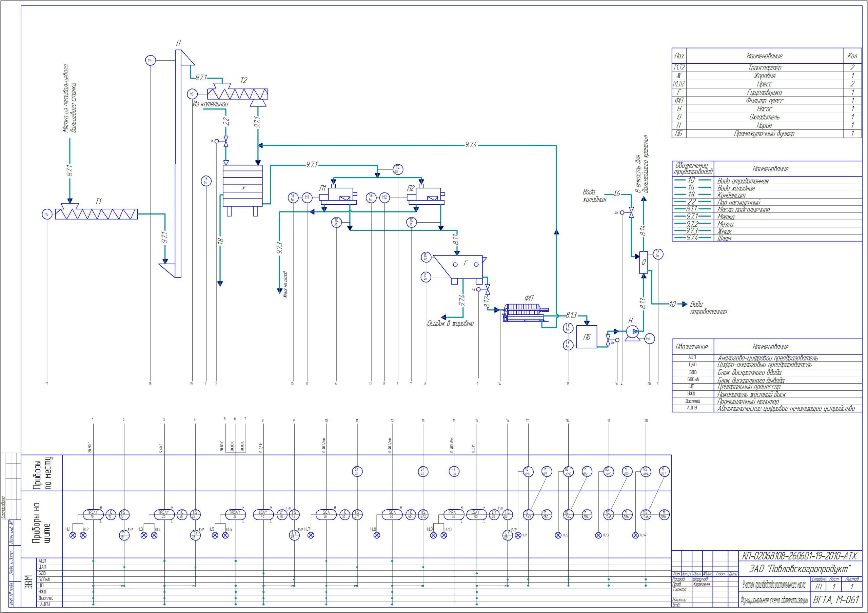
Task: Select the "Приборы по месту" row header
Action: (42, 473)
